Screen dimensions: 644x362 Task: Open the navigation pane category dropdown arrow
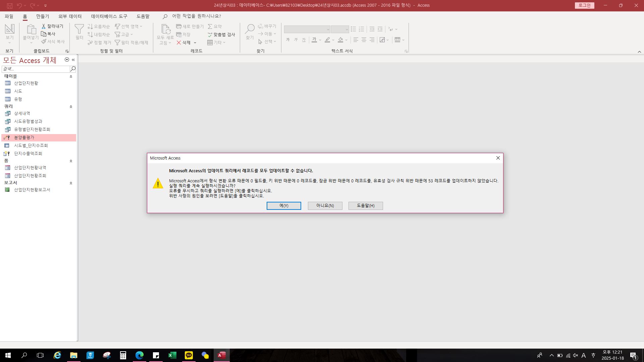coord(67,60)
